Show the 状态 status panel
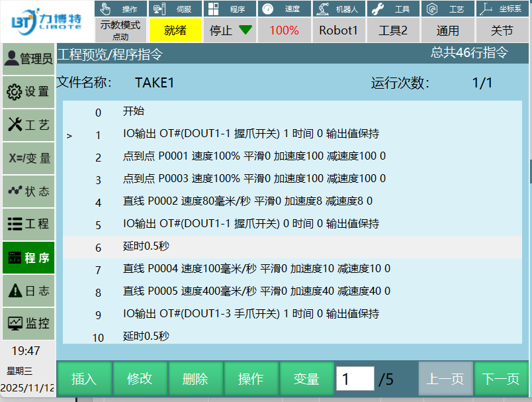This screenshot has height=402, width=532. (x=28, y=191)
